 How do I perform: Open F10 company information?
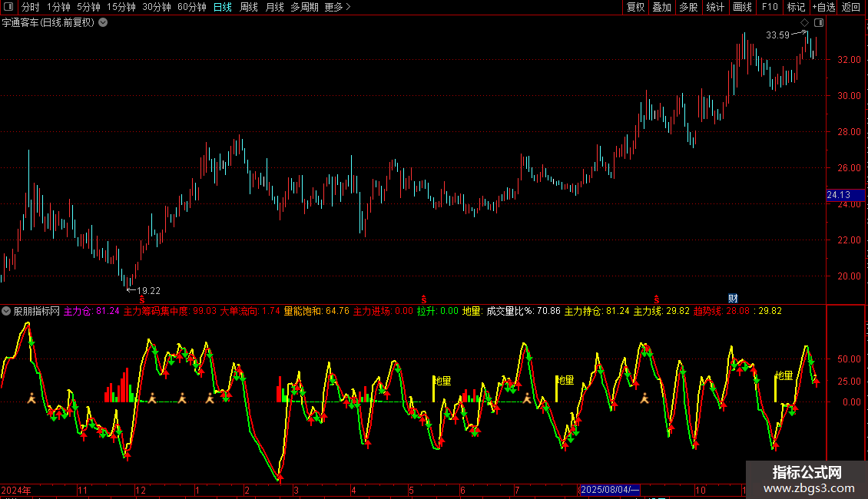pyautogui.click(x=770, y=7)
